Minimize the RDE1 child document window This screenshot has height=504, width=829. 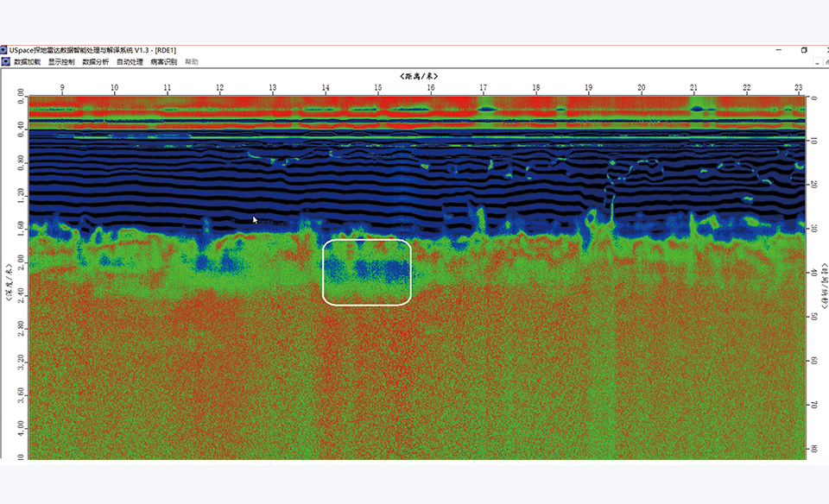tap(819, 62)
